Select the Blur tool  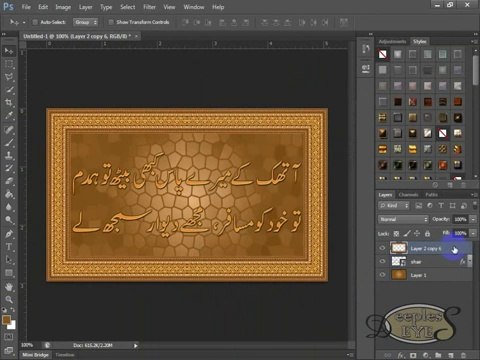(x=9, y=207)
